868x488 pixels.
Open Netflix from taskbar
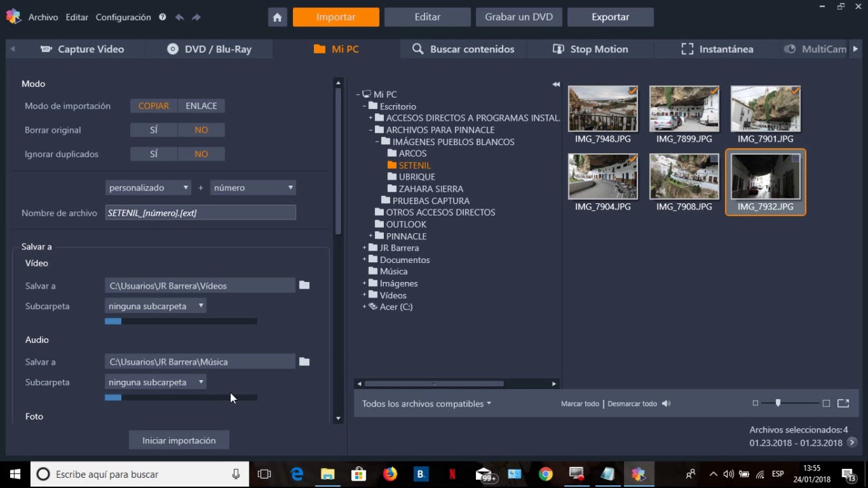click(x=452, y=474)
